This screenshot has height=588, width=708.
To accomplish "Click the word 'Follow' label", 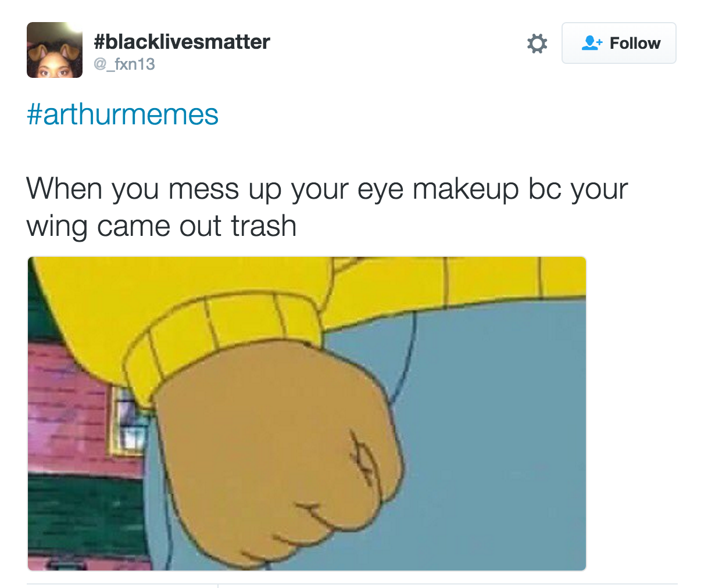I will tap(635, 44).
